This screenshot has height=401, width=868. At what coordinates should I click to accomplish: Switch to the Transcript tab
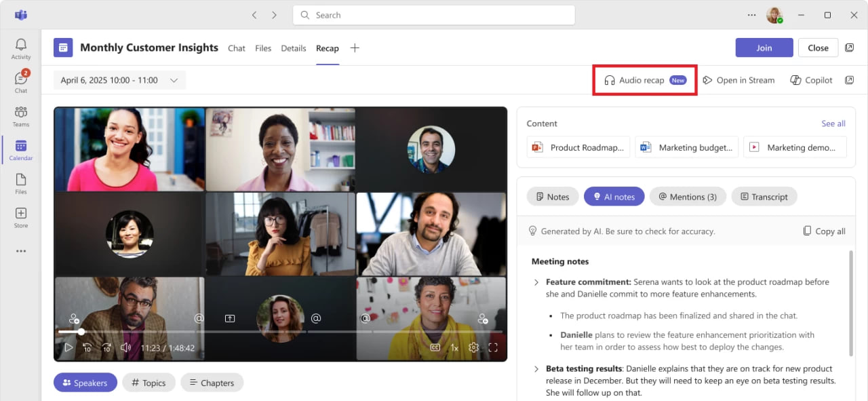tap(764, 196)
